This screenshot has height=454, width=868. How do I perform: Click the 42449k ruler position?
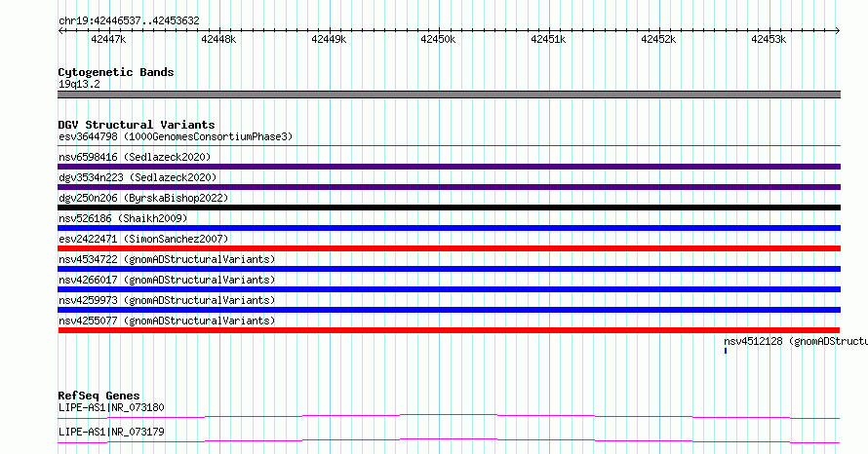[329, 39]
